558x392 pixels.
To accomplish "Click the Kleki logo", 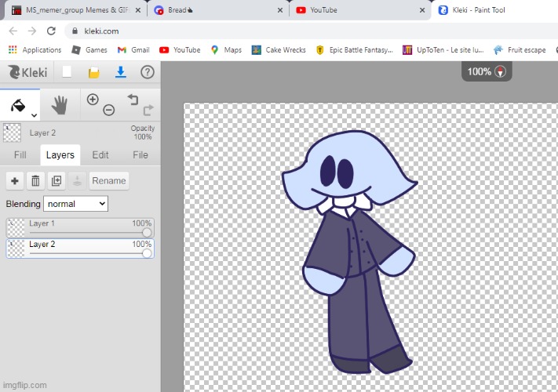I will pyautogui.click(x=27, y=72).
